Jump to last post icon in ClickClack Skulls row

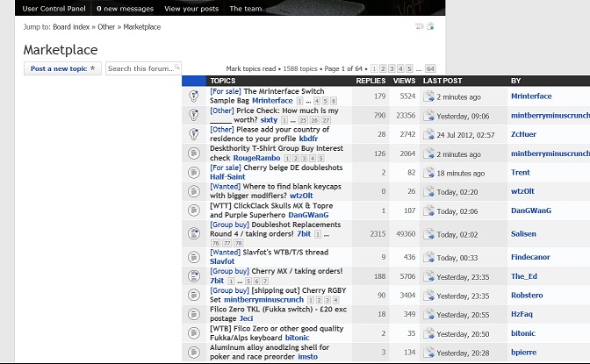(x=428, y=211)
